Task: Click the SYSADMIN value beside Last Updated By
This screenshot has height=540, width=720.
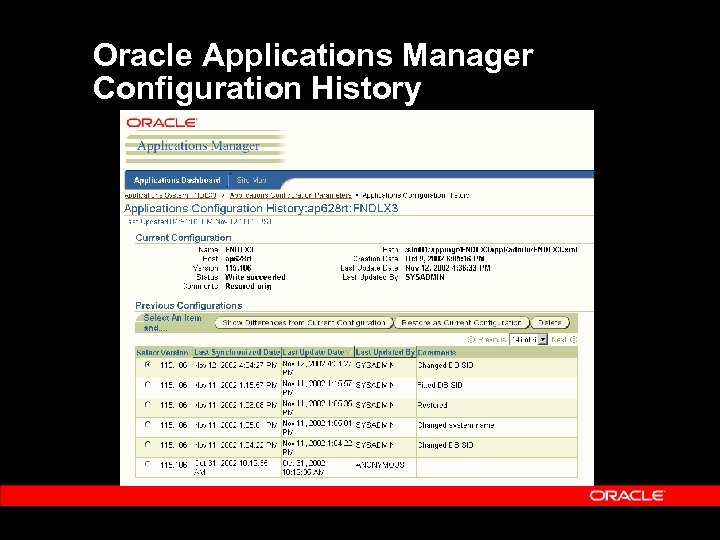Action: click(x=425, y=277)
